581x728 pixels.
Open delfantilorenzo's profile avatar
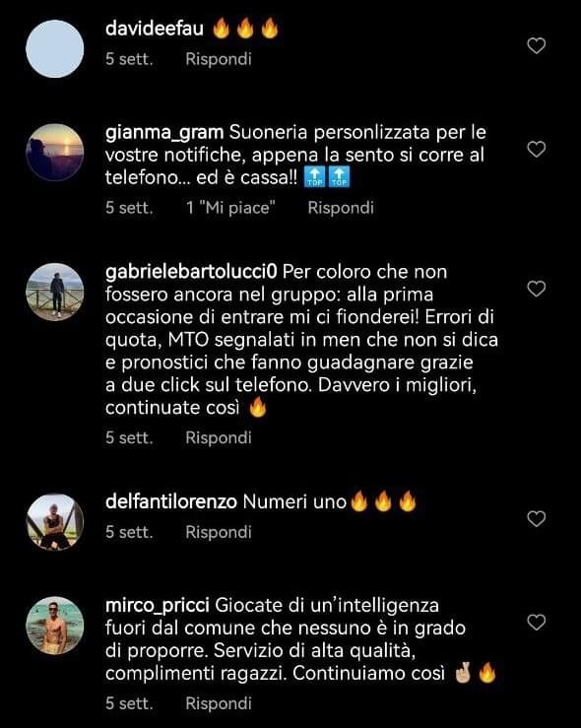tap(55, 522)
